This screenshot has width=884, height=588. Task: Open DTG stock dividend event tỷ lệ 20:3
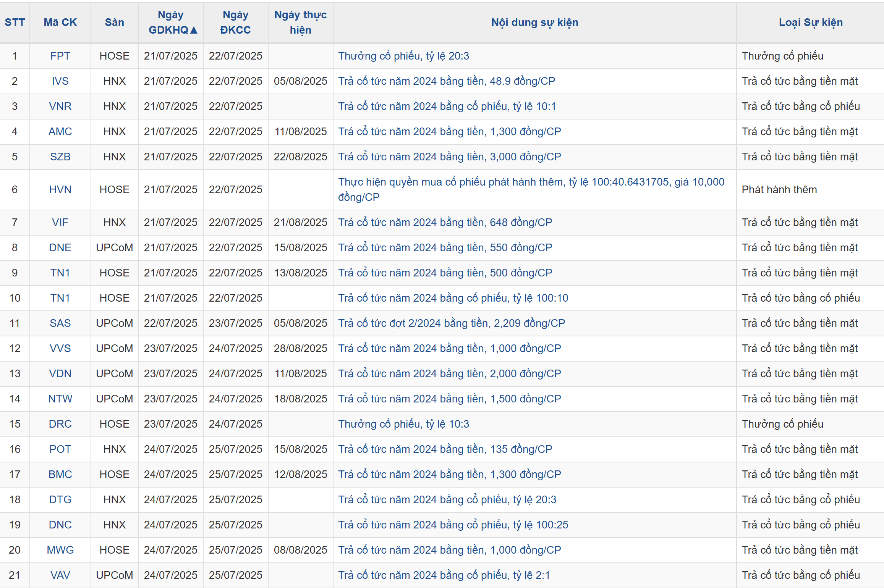(x=447, y=499)
